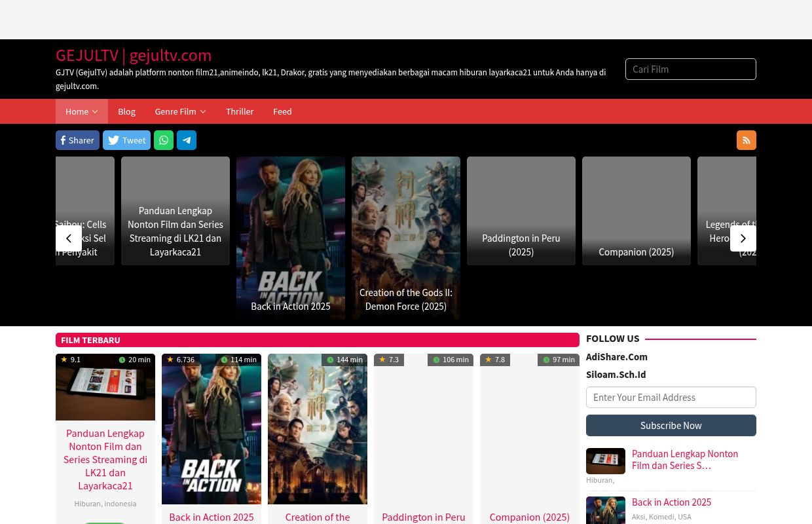The width and height of the screenshot is (812, 524).
Task: Open Companion (2025) carousel slide
Action: click(637, 211)
